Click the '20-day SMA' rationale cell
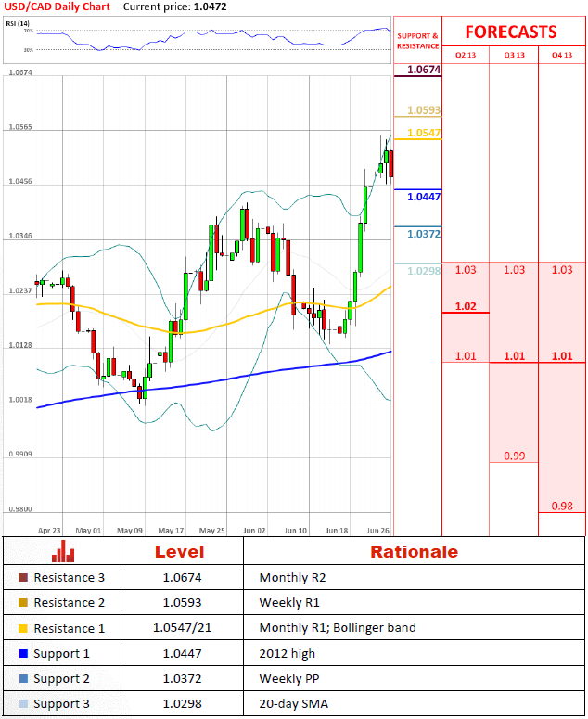The height and width of the screenshot is (719, 588). (293, 704)
